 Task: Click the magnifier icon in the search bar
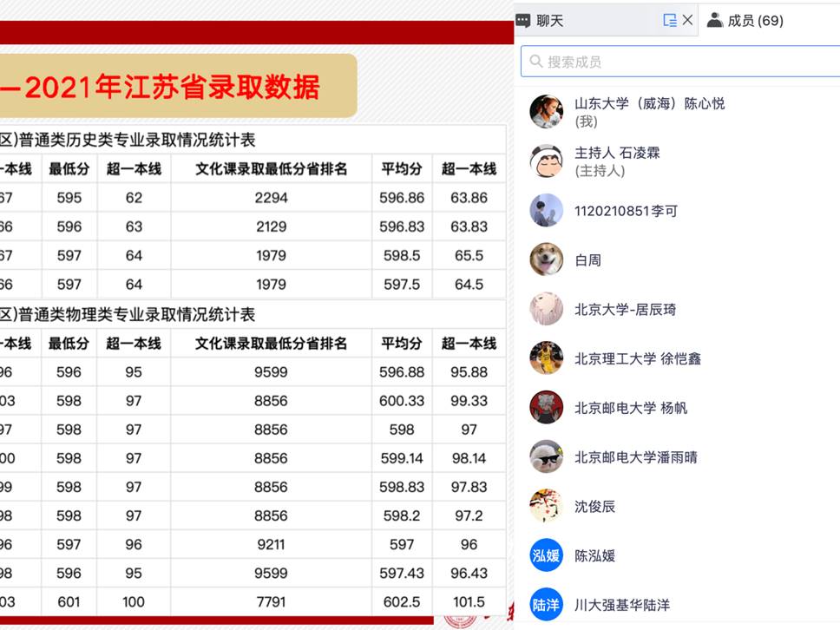(535, 62)
